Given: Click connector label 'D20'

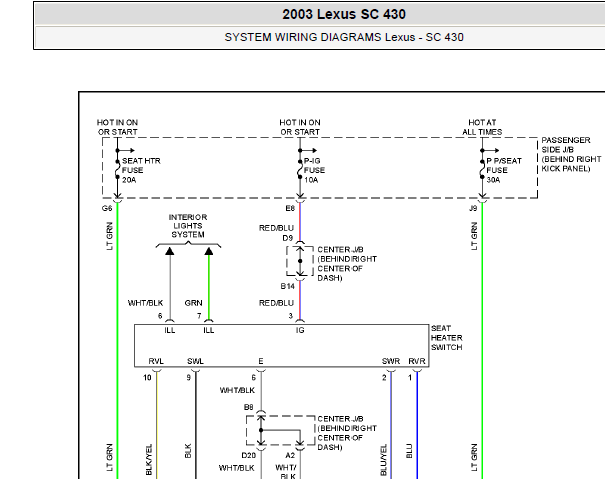Looking at the screenshot, I should coord(248,455).
